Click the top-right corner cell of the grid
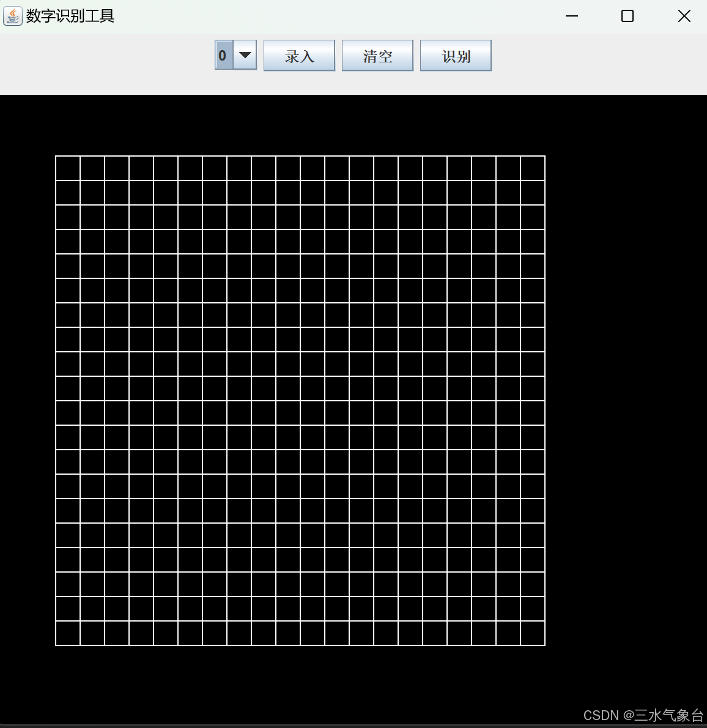 coord(533,167)
